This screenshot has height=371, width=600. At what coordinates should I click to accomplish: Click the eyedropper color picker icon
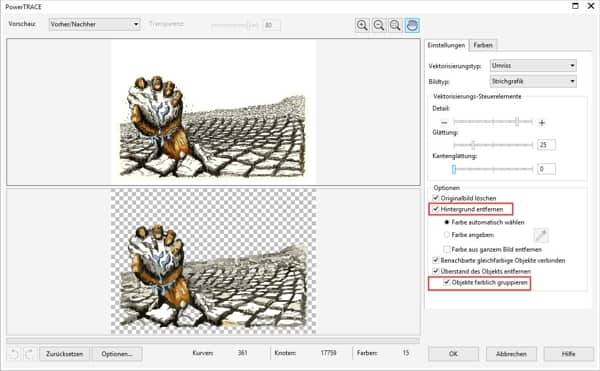click(541, 235)
